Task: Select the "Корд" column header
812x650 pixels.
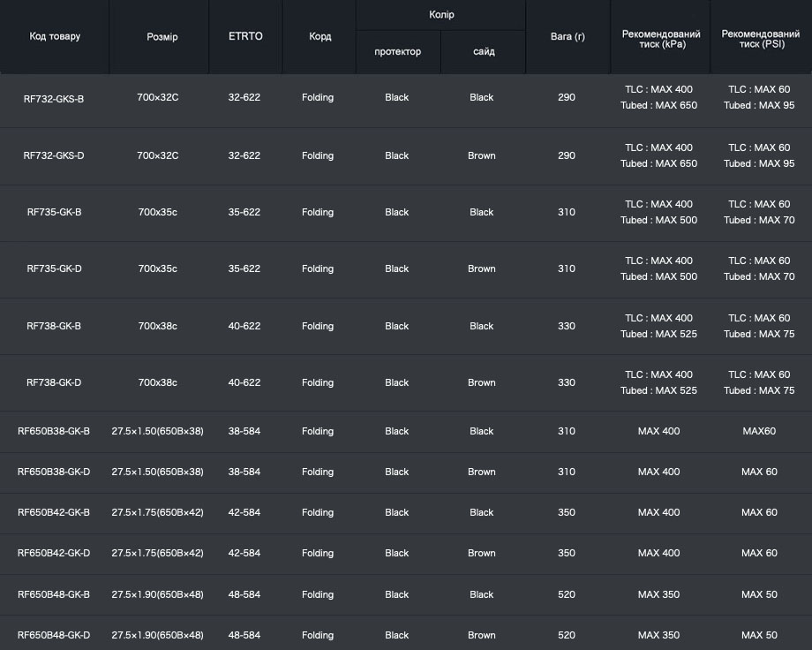Action: pyautogui.click(x=320, y=36)
